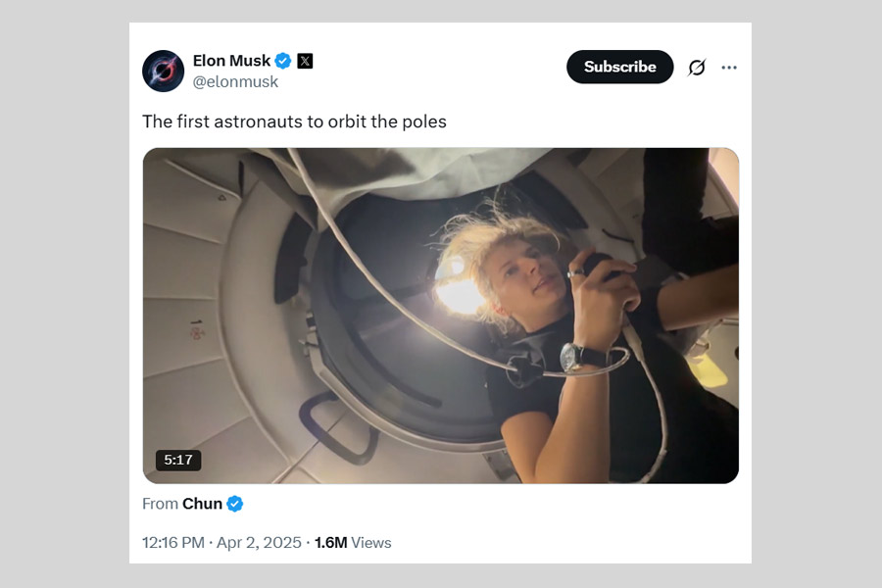Click the Subscribe button

pos(619,67)
